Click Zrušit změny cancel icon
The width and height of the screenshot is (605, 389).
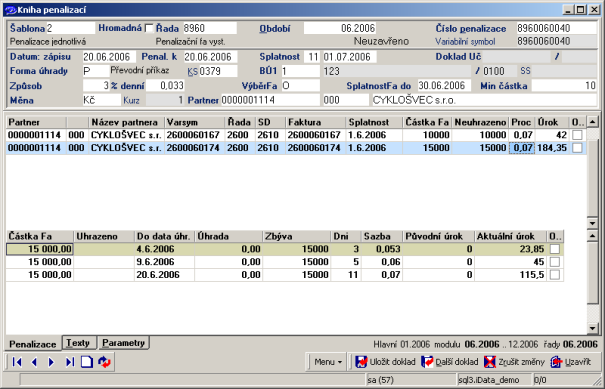click(490, 362)
